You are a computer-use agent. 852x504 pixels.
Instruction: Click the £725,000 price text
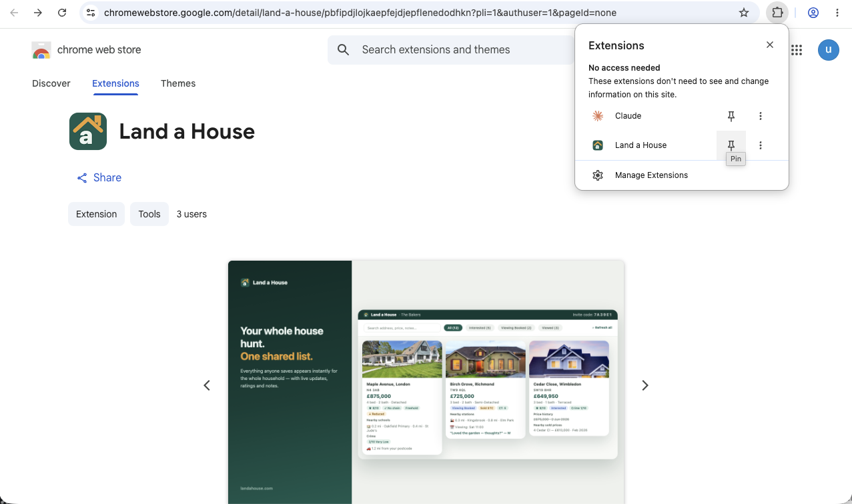click(462, 396)
